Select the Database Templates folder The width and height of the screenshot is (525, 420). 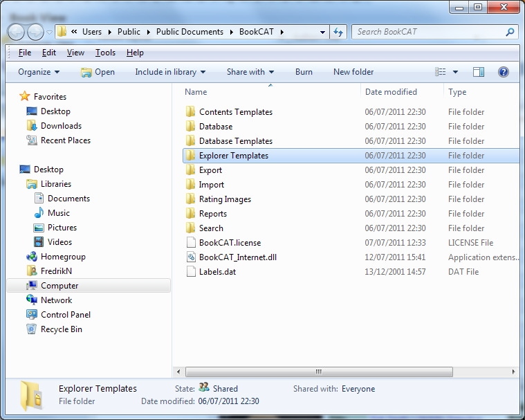click(x=235, y=141)
